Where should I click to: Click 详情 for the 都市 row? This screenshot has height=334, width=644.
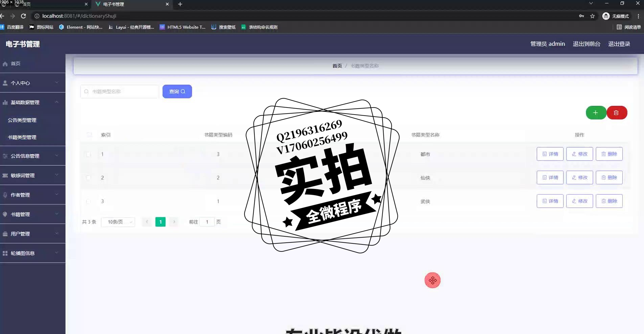550,154
